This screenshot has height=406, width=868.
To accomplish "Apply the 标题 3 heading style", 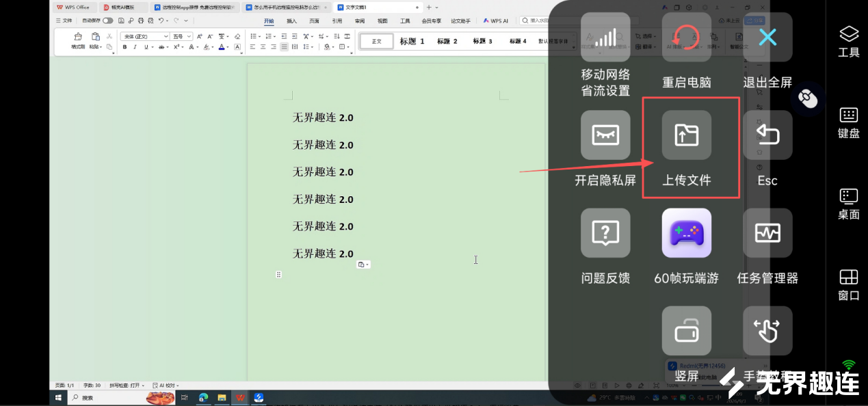I will pos(483,41).
